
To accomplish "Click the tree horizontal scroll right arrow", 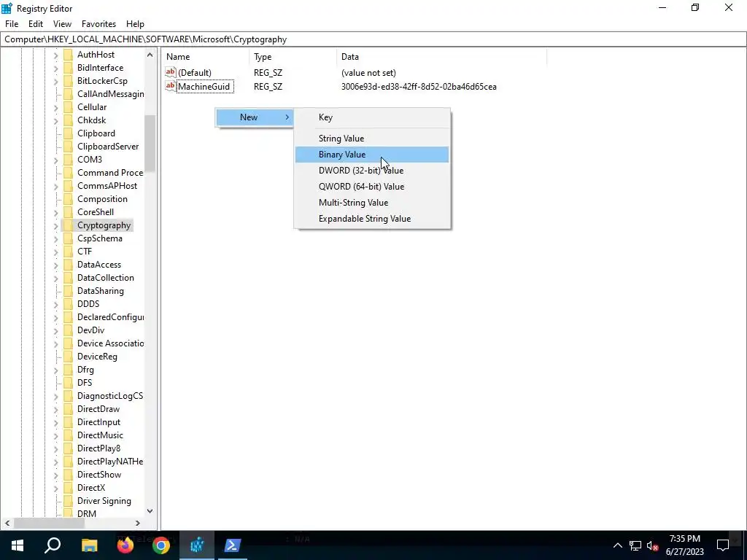I will (138, 523).
